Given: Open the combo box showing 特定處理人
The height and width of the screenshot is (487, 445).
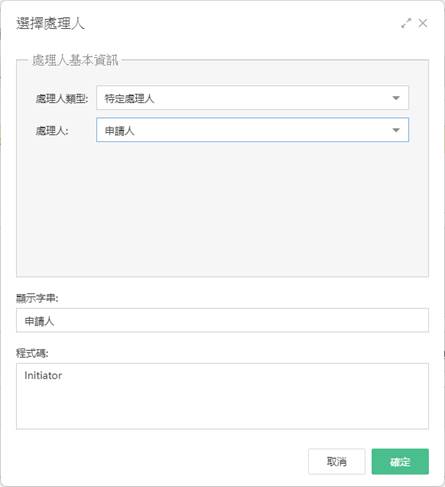Looking at the screenshot, I should click(x=252, y=98).
